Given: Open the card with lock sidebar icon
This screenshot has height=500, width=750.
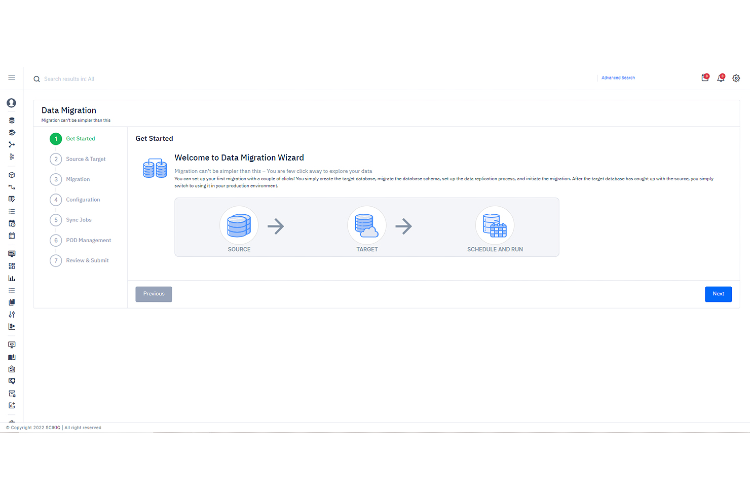Looking at the screenshot, I should (x=12, y=393).
